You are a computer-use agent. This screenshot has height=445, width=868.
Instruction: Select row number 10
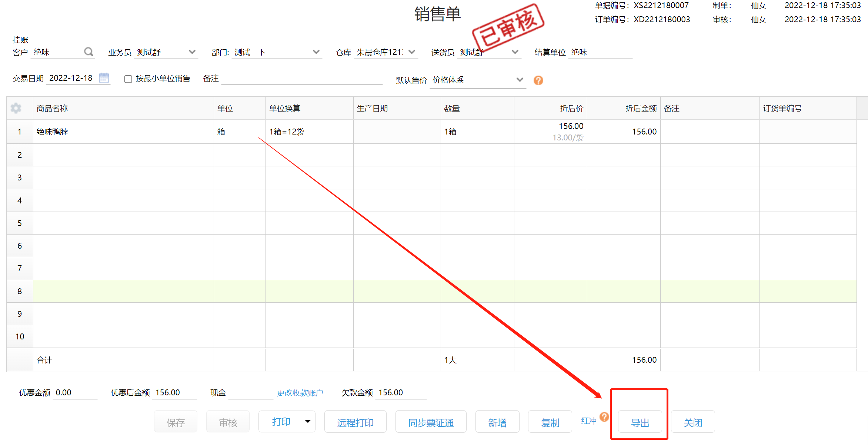20,336
